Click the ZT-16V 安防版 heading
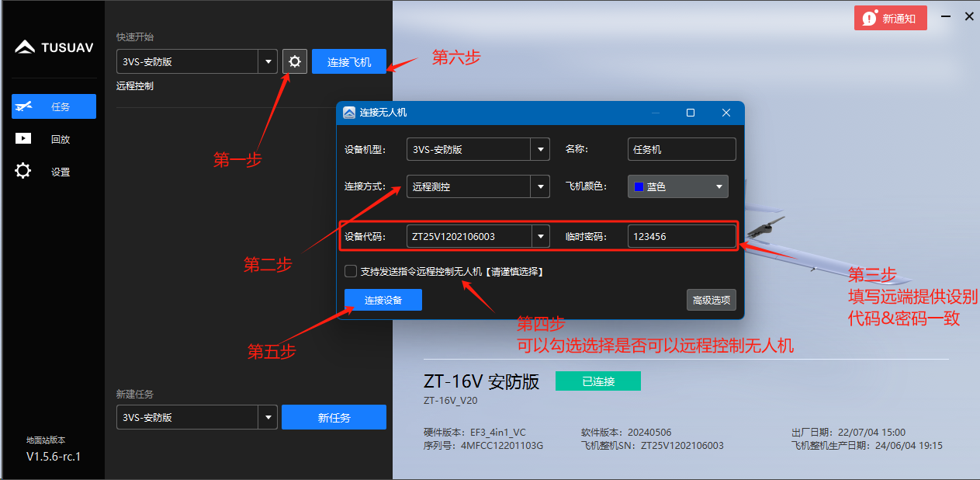The image size is (980, 480). (x=481, y=381)
